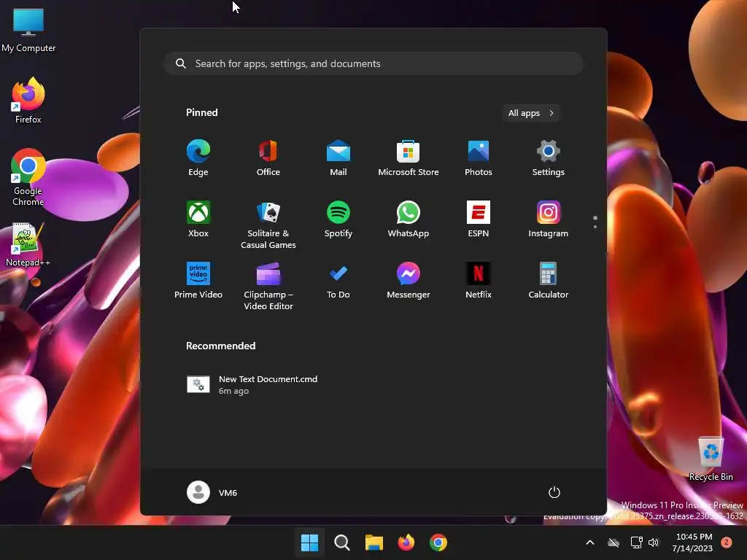The height and width of the screenshot is (560, 747).
Task: Open Prime Video
Action: point(198,281)
